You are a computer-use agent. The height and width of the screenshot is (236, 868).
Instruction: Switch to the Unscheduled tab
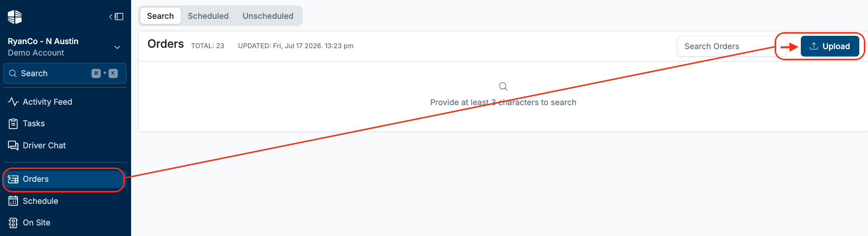click(x=268, y=16)
